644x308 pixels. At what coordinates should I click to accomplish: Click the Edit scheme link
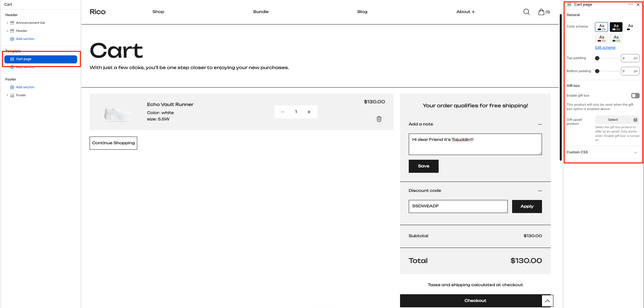tap(605, 48)
